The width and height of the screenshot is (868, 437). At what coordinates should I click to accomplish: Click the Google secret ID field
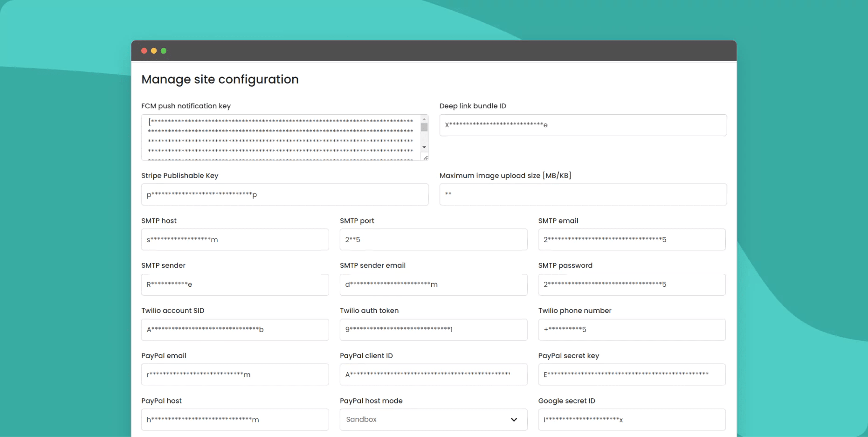tap(632, 420)
